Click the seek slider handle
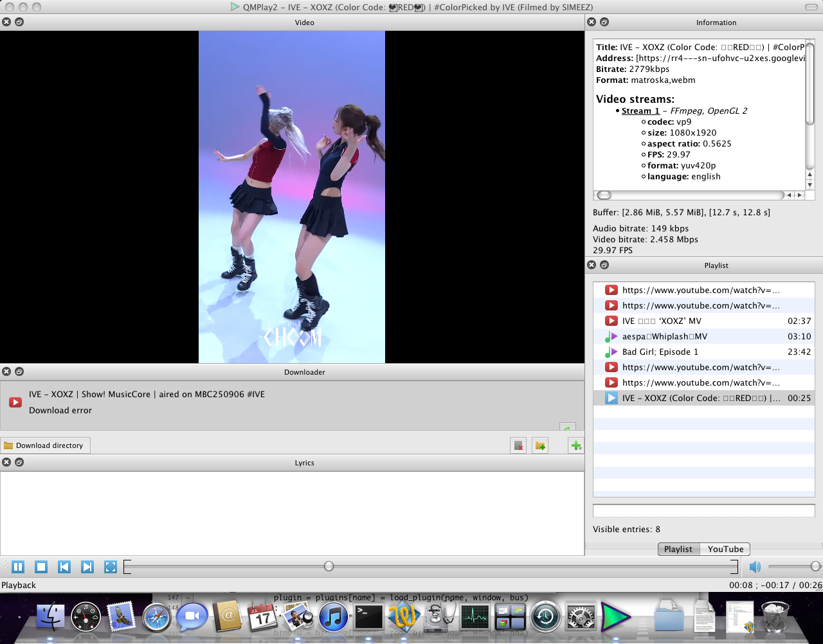 tap(329, 566)
